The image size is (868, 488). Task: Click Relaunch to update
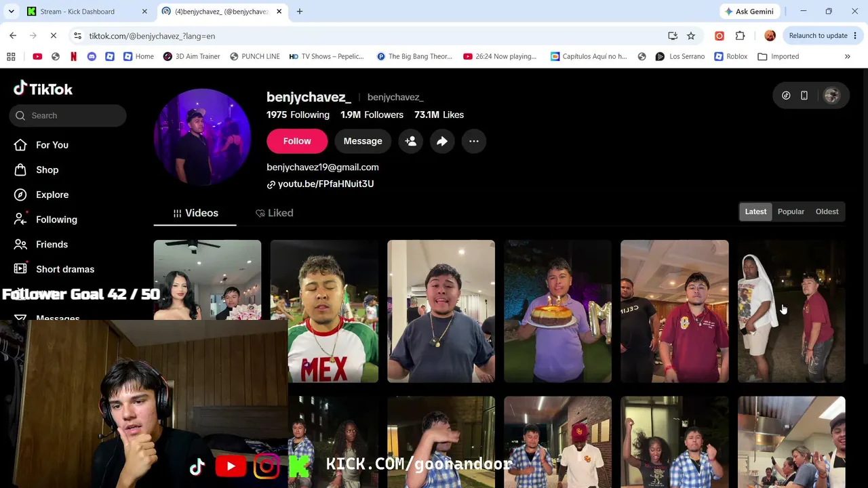818,36
